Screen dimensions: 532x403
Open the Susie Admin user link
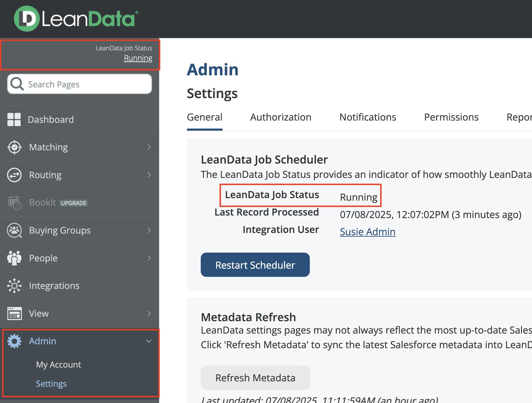[x=367, y=232]
